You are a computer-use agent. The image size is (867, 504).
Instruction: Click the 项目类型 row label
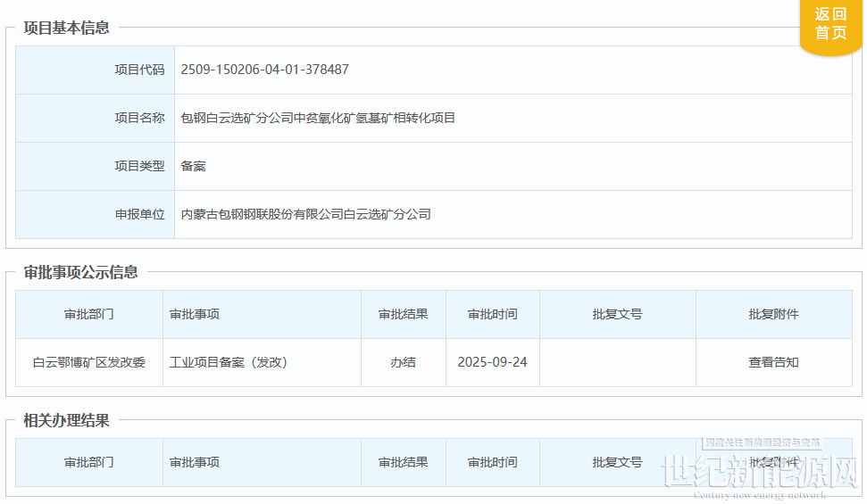(139, 166)
